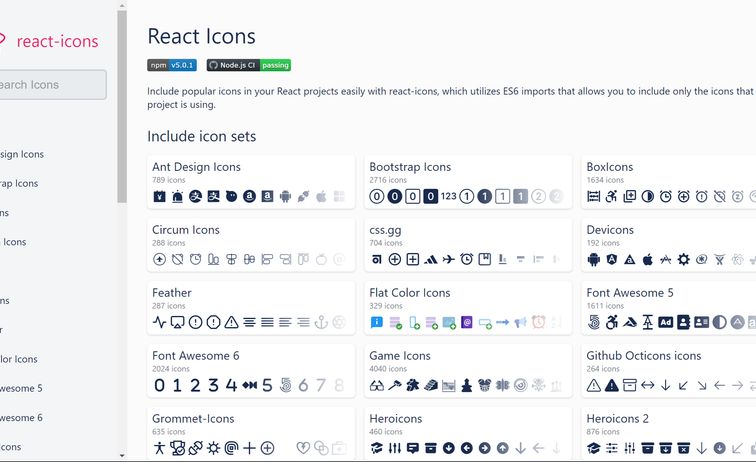The width and height of the screenshot is (756, 462).
Task: Click Apple logo icon in Ant Design card
Action: pyautogui.click(x=321, y=196)
